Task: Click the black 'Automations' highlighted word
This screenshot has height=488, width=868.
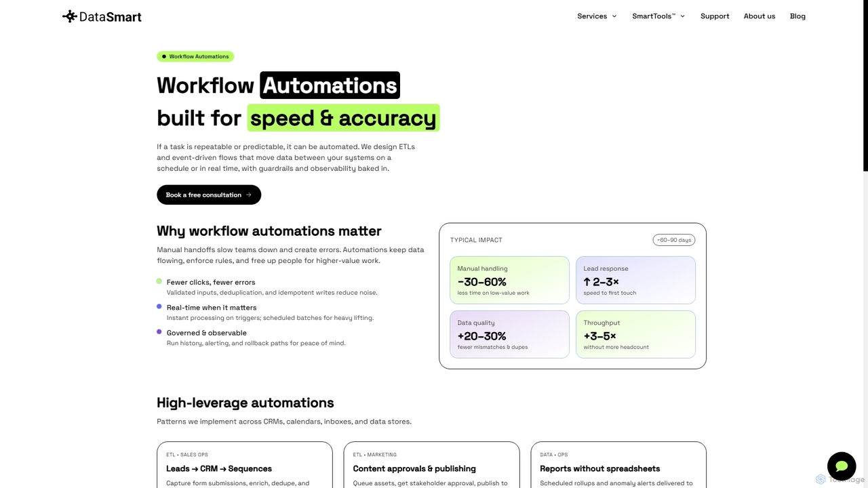Action: (x=330, y=85)
